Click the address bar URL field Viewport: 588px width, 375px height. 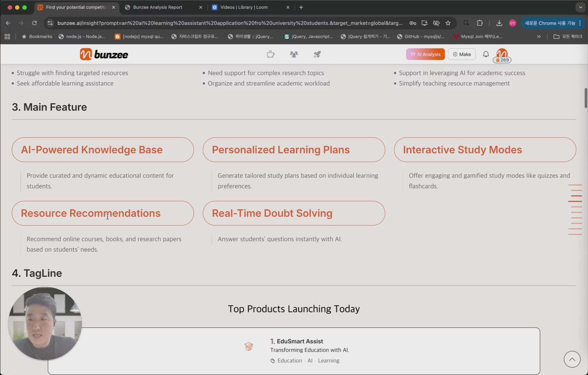click(x=229, y=23)
